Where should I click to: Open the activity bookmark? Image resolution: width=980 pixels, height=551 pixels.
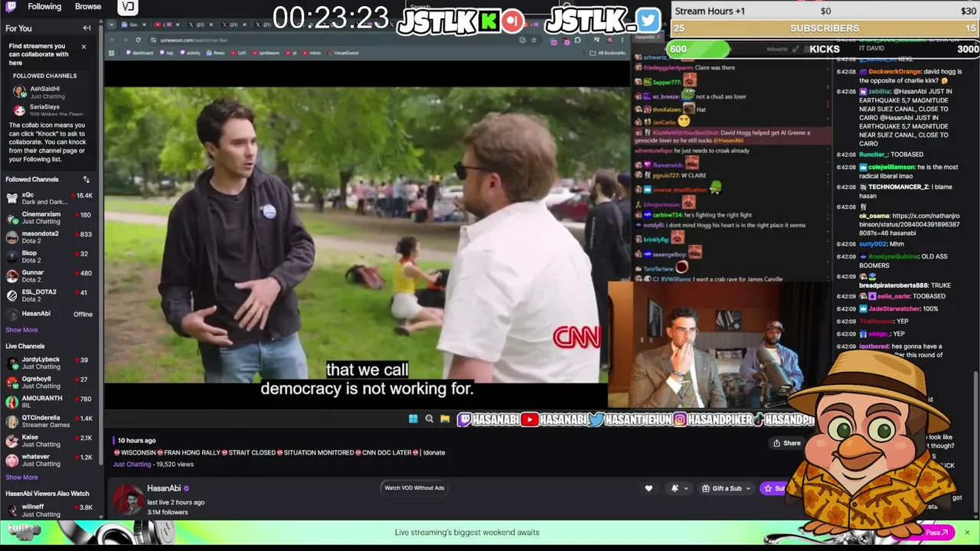pyautogui.click(x=190, y=53)
